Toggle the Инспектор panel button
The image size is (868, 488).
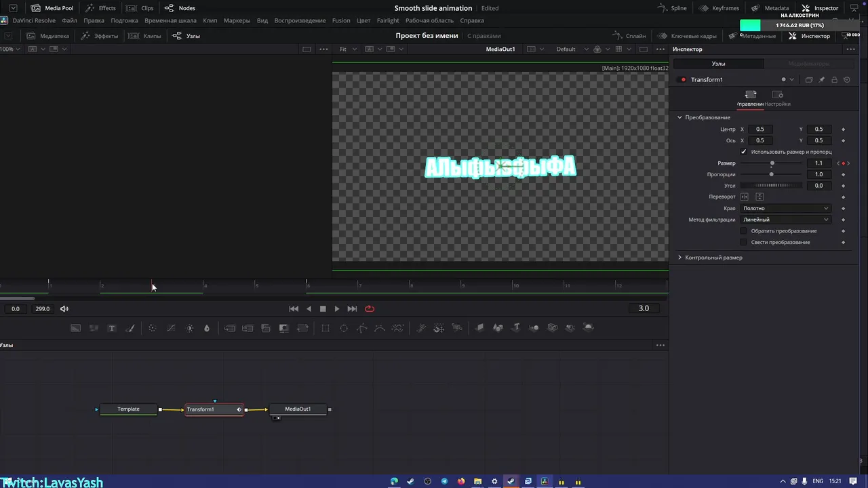click(809, 36)
